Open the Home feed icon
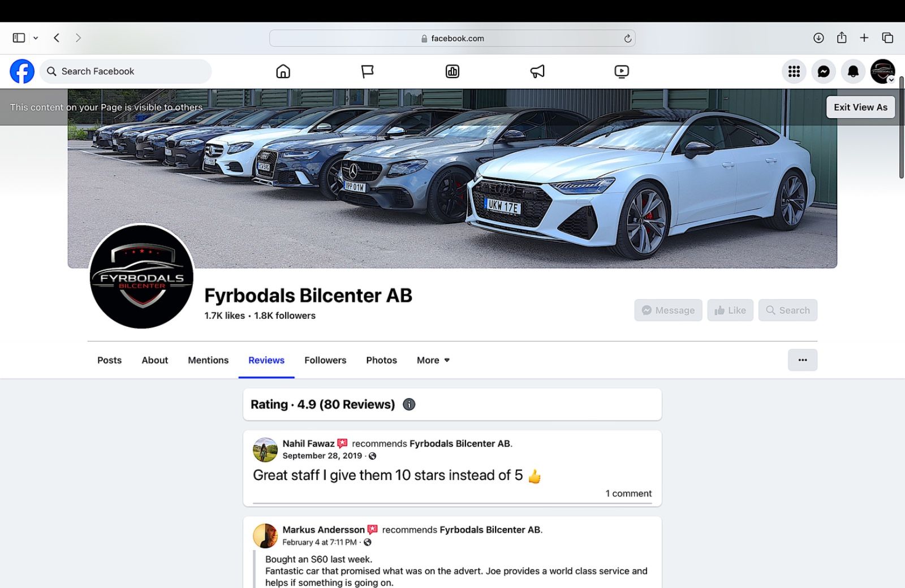Viewport: 905px width, 588px height. point(283,71)
